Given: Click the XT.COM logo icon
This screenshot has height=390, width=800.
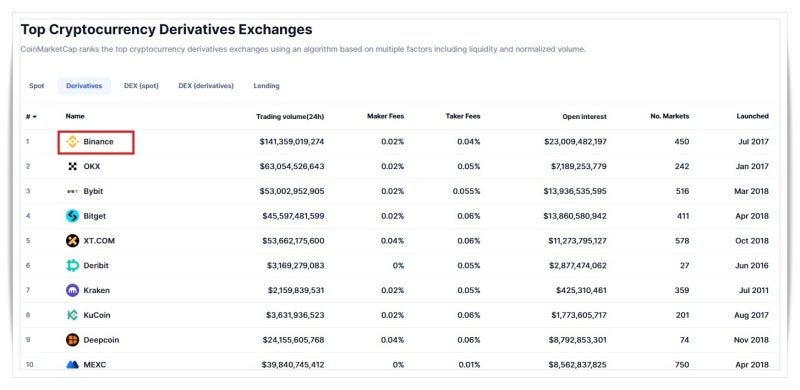Looking at the screenshot, I should pos(72,241).
